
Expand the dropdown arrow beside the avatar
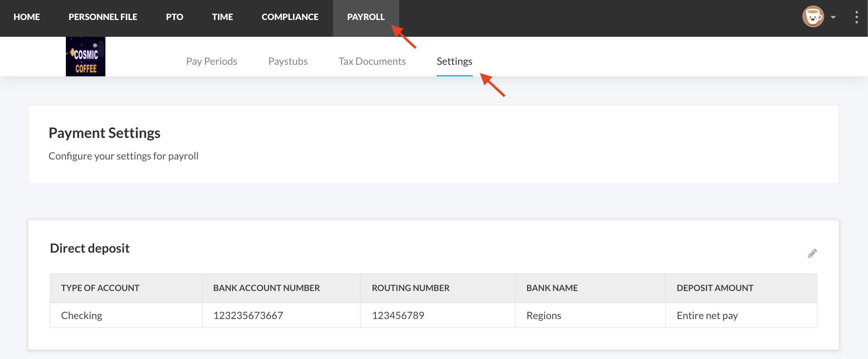[x=833, y=17]
